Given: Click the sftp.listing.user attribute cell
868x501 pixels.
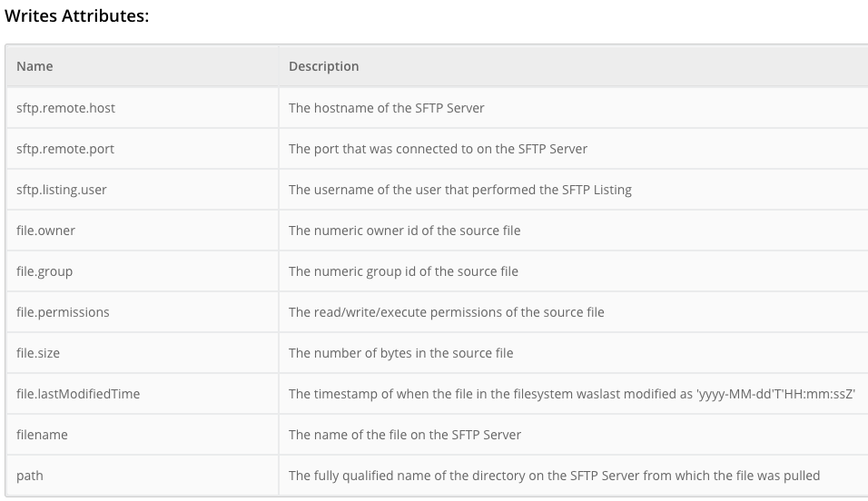Looking at the screenshot, I should (x=62, y=190).
